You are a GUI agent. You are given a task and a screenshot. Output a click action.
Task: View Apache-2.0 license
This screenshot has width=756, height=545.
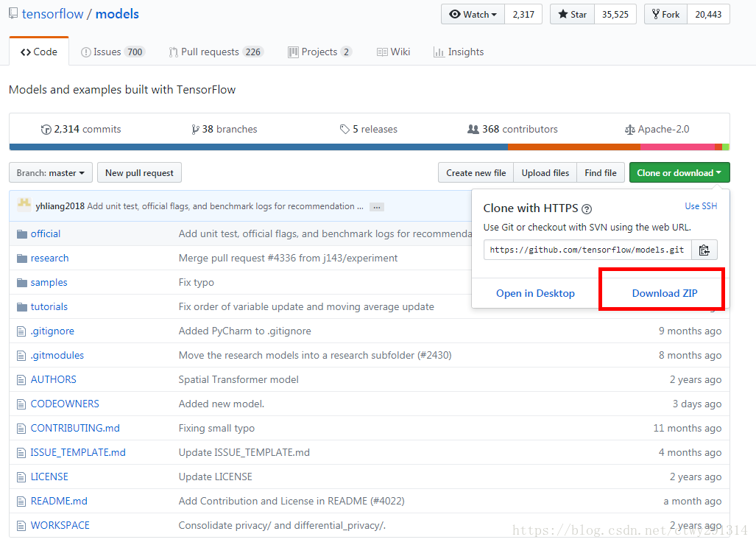[x=657, y=130]
